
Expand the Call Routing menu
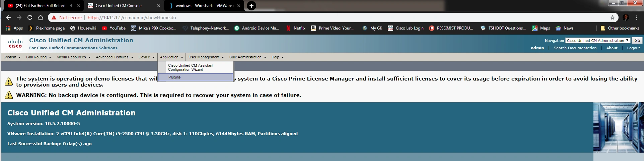(39, 57)
